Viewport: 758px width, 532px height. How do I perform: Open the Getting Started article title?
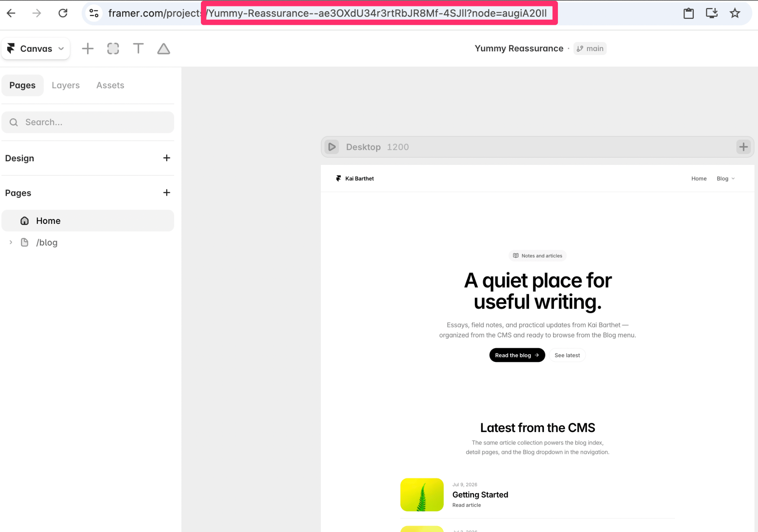pos(480,495)
